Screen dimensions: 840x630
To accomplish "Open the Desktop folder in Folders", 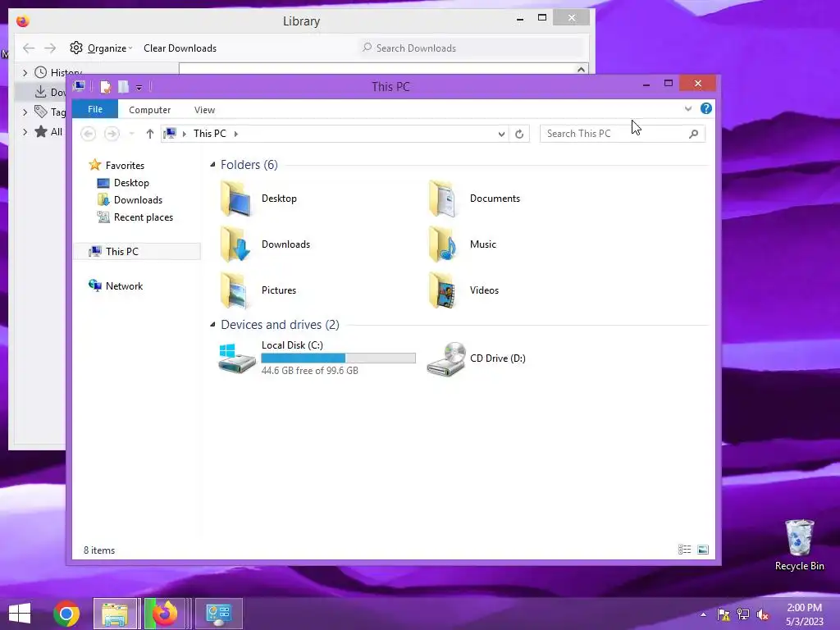I will [258, 199].
